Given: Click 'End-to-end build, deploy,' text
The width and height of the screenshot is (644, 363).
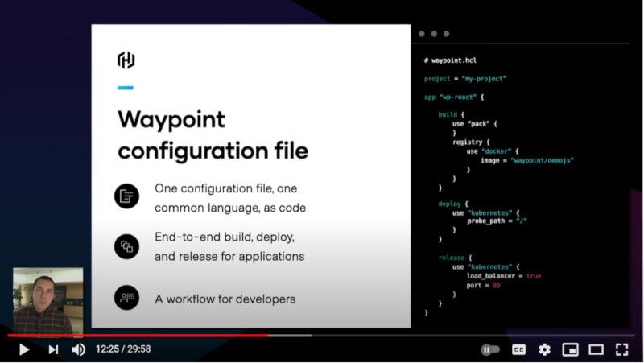Looking at the screenshot, I should pos(225,237).
